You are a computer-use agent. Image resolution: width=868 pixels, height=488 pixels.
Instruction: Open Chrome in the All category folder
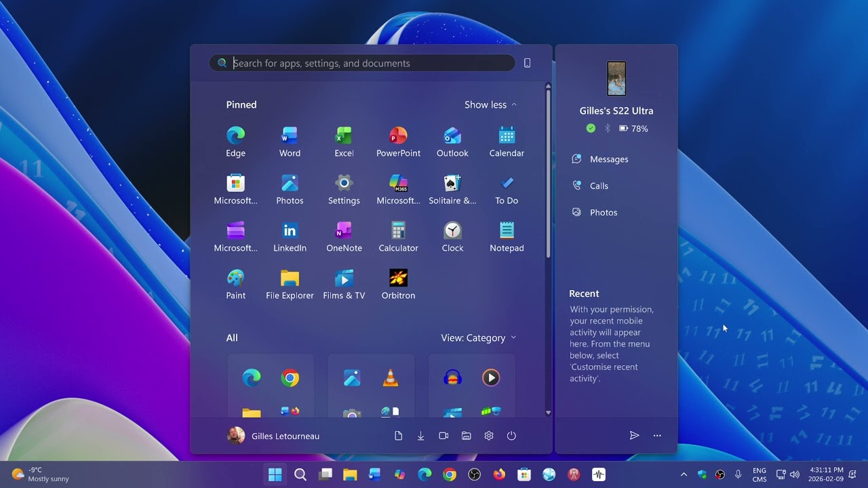290,378
